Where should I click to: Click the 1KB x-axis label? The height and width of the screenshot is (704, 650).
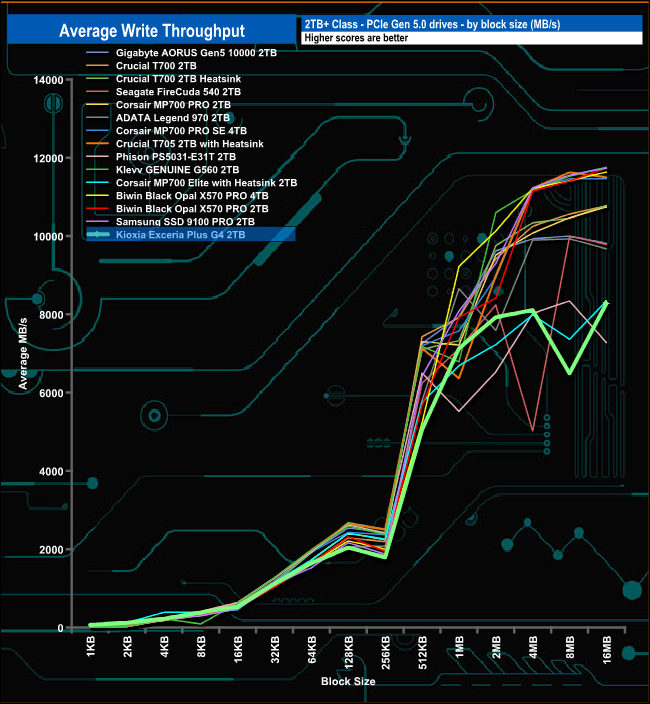coord(91,646)
